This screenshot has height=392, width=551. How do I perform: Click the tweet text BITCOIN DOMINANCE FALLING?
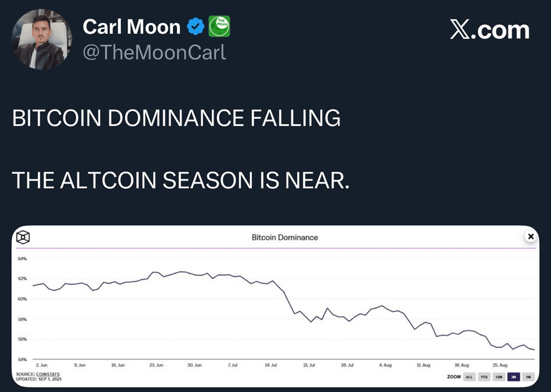176,118
